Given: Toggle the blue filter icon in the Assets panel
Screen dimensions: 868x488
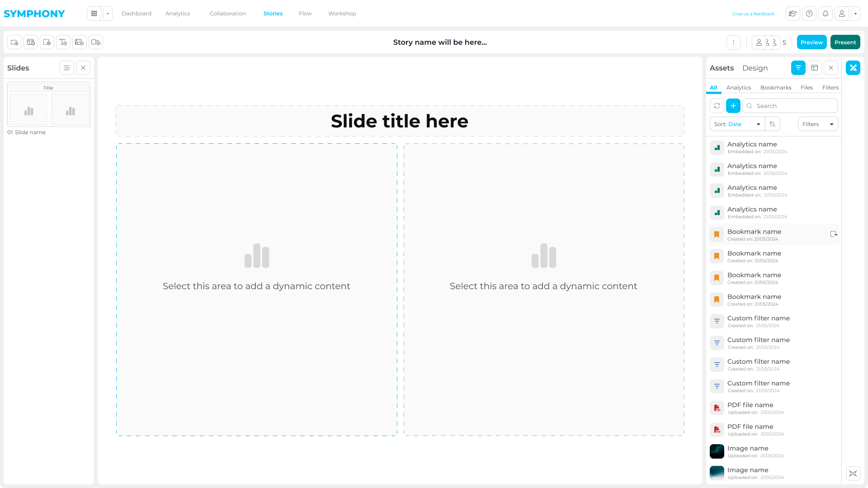Looking at the screenshot, I should click(798, 68).
